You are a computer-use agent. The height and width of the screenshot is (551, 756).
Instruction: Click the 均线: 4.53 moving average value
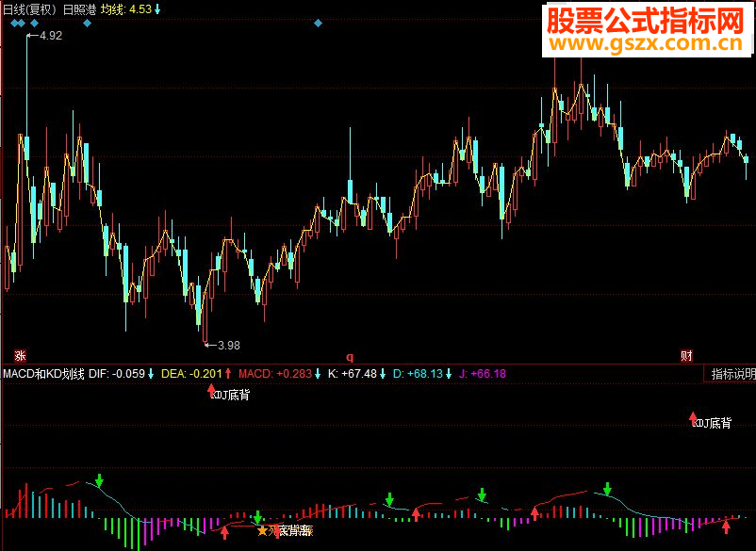point(126,9)
